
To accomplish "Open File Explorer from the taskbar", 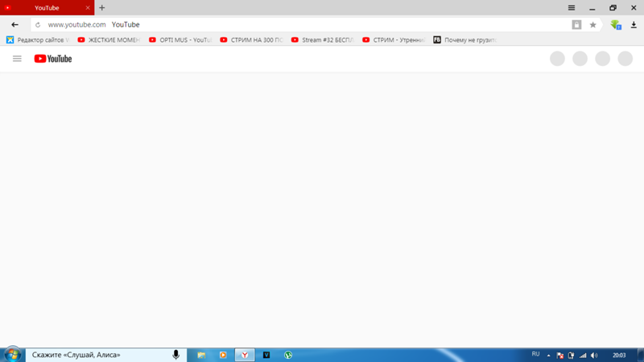I will (x=201, y=355).
